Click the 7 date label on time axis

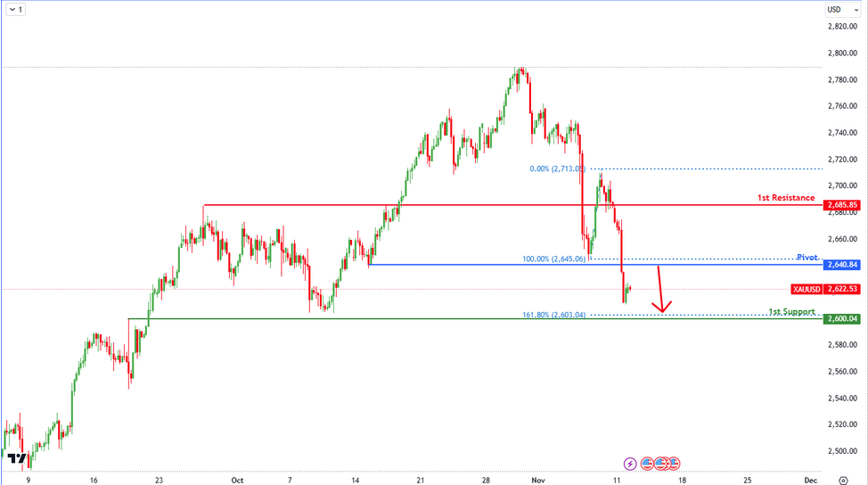(290, 480)
